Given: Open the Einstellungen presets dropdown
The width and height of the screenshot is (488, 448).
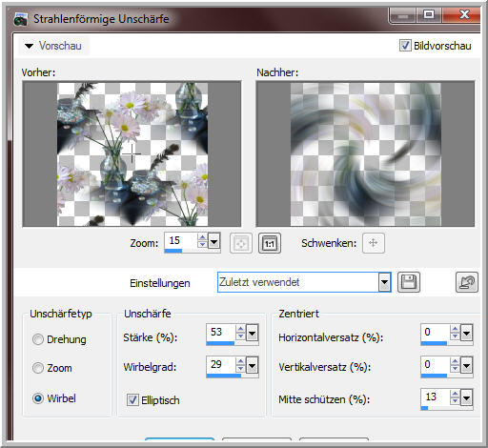Looking at the screenshot, I should 384,282.
